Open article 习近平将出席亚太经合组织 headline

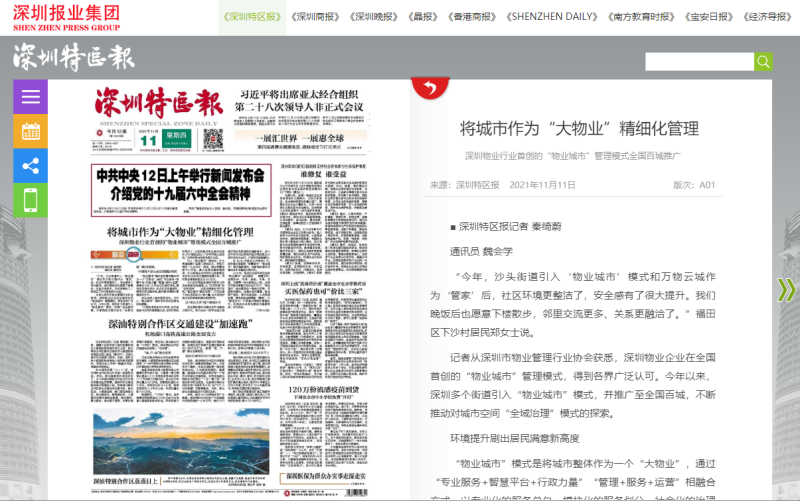(x=299, y=101)
